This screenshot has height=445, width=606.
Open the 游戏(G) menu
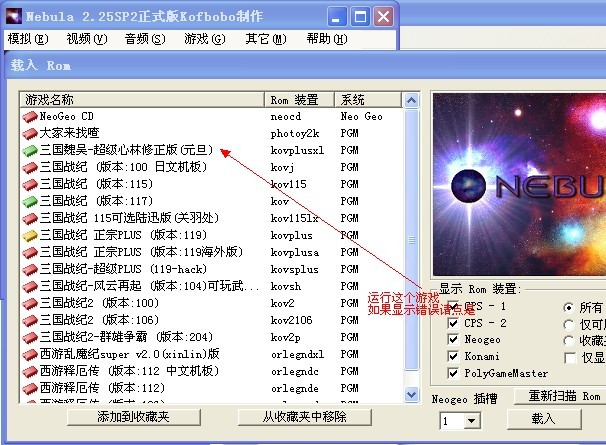click(x=205, y=39)
